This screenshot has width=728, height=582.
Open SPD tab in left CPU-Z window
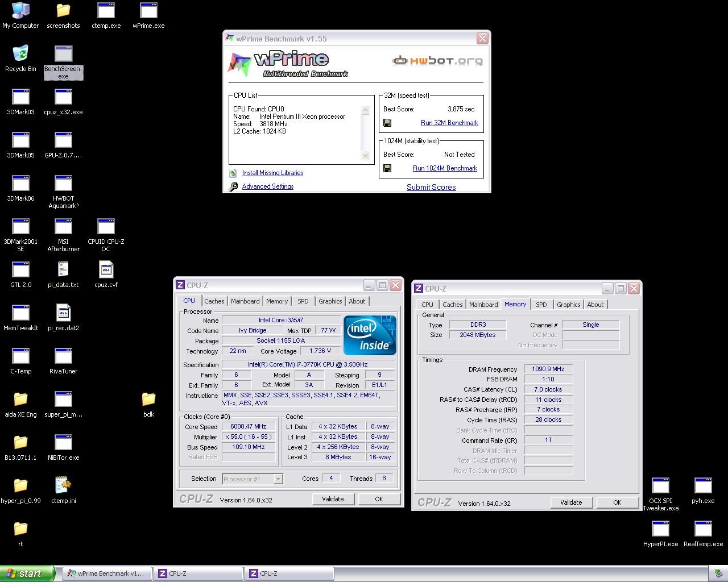pos(303,301)
